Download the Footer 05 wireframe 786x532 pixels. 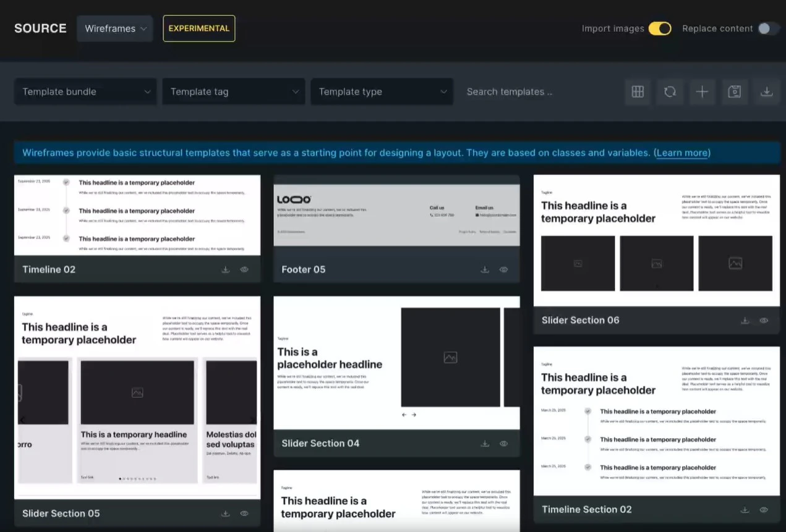[x=485, y=269]
